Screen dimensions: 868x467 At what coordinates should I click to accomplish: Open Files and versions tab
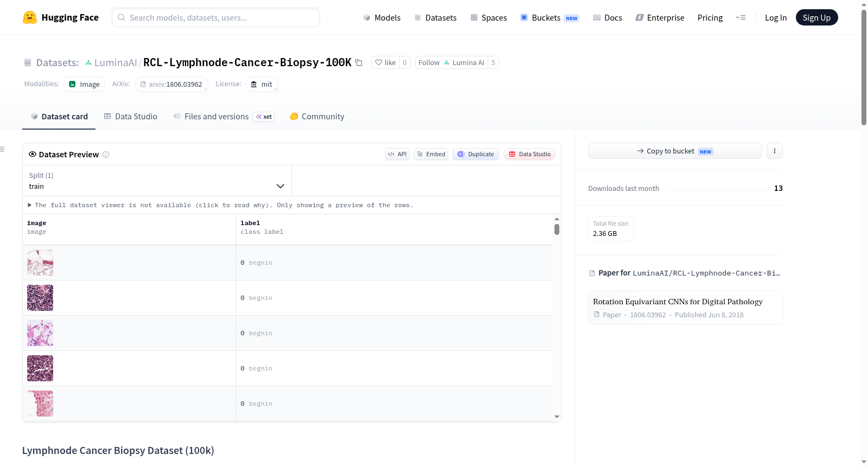click(223, 116)
